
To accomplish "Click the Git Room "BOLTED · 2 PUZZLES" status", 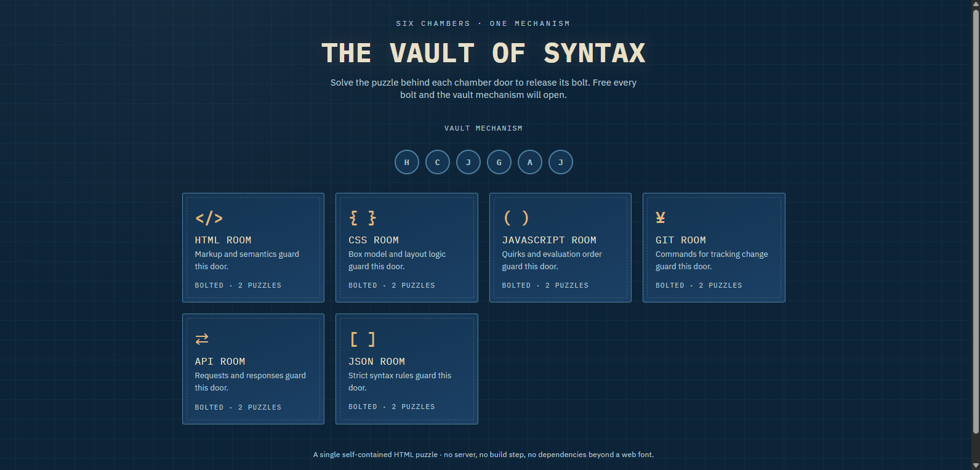I will click(699, 285).
